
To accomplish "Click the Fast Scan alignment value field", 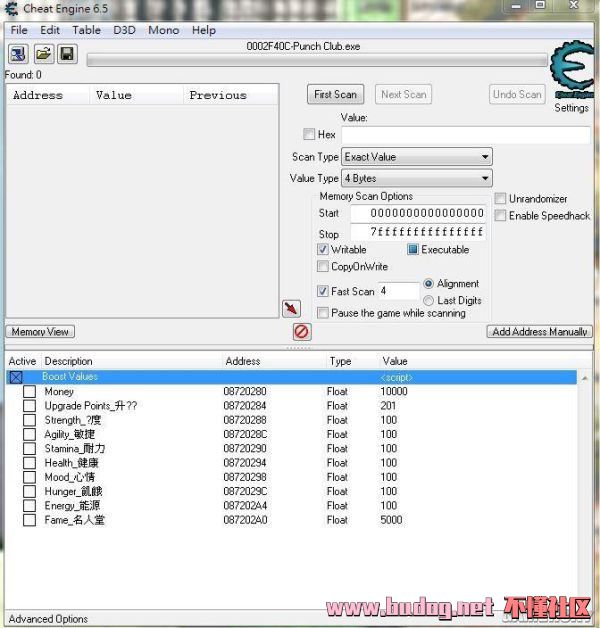I will 399,291.
